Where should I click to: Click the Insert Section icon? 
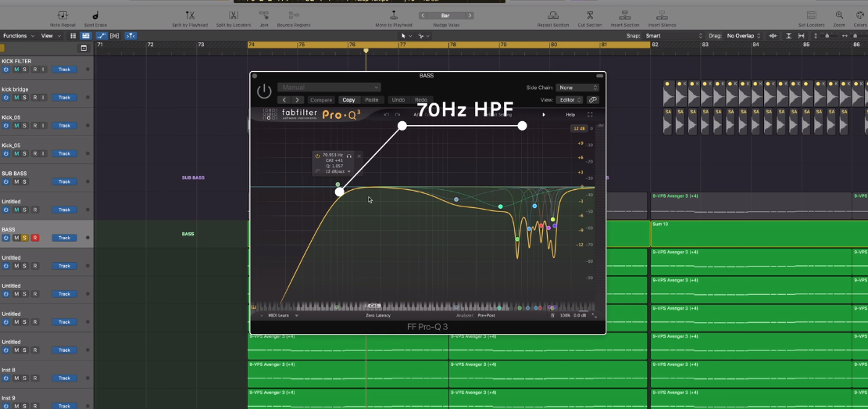tap(624, 16)
